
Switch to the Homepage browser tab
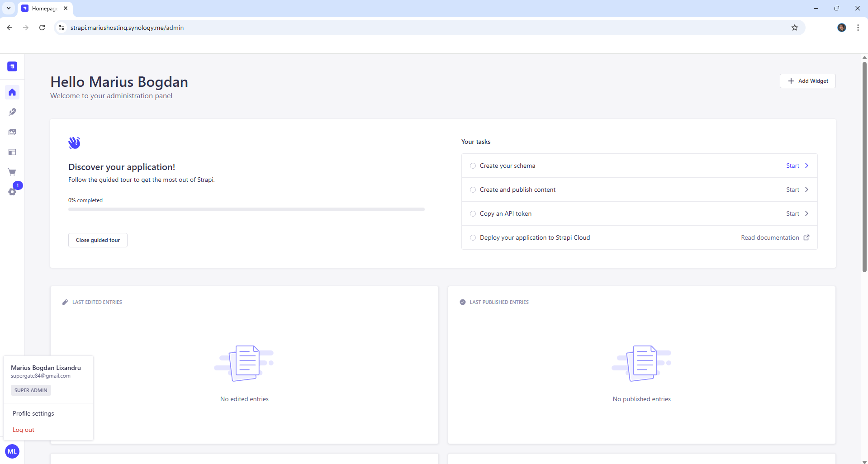(x=44, y=8)
